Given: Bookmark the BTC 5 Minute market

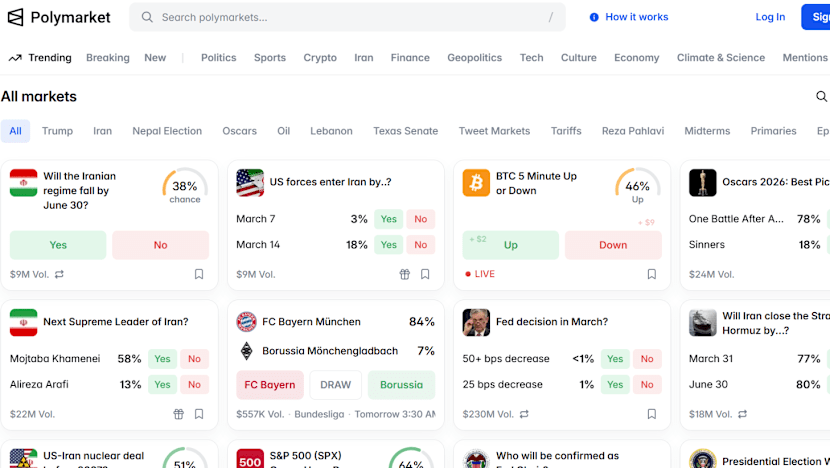Looking at the screenshot, I should click(x=652, y=274).
